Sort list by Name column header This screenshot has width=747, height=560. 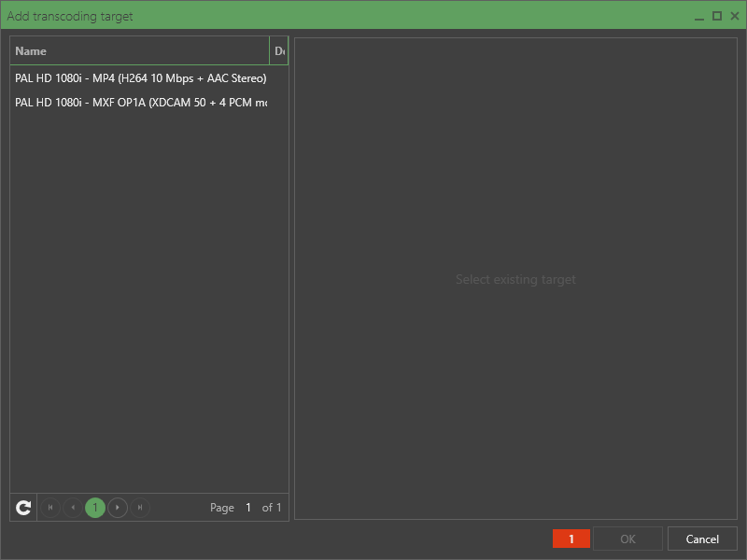click(139, 51)
